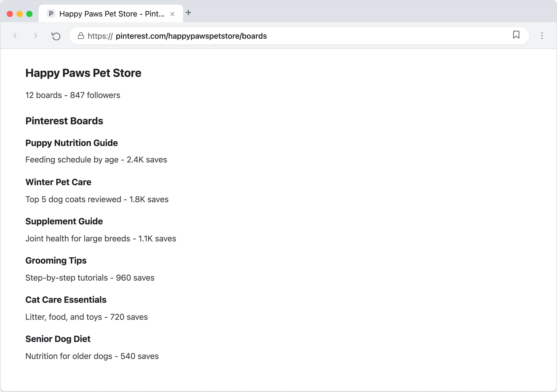Screen dimensions: 557x392
Task: Click the Pinterest favicon on the tab
Action: [x=51, y=14]
